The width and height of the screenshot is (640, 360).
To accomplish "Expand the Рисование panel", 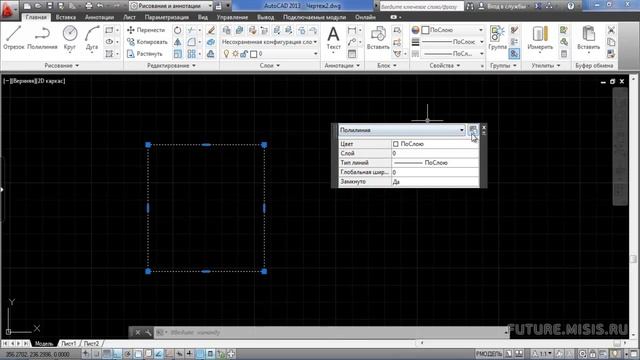I will click(62, 66).
